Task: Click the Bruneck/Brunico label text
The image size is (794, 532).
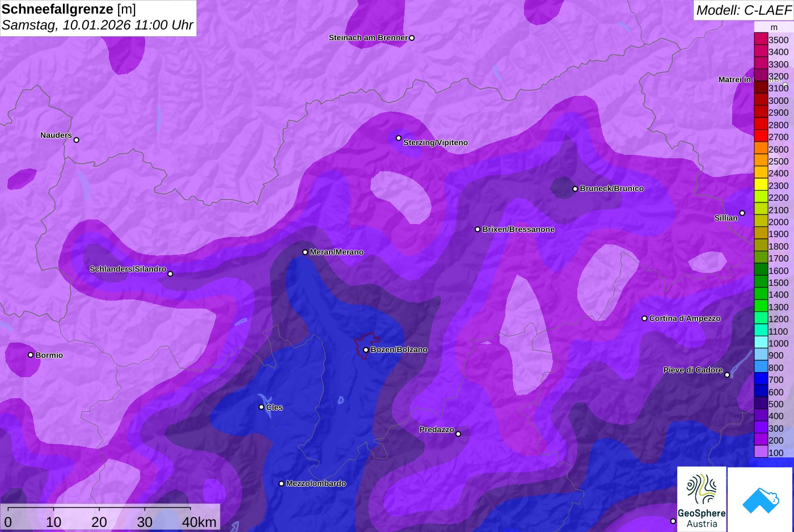Action: tap(612, 189)
